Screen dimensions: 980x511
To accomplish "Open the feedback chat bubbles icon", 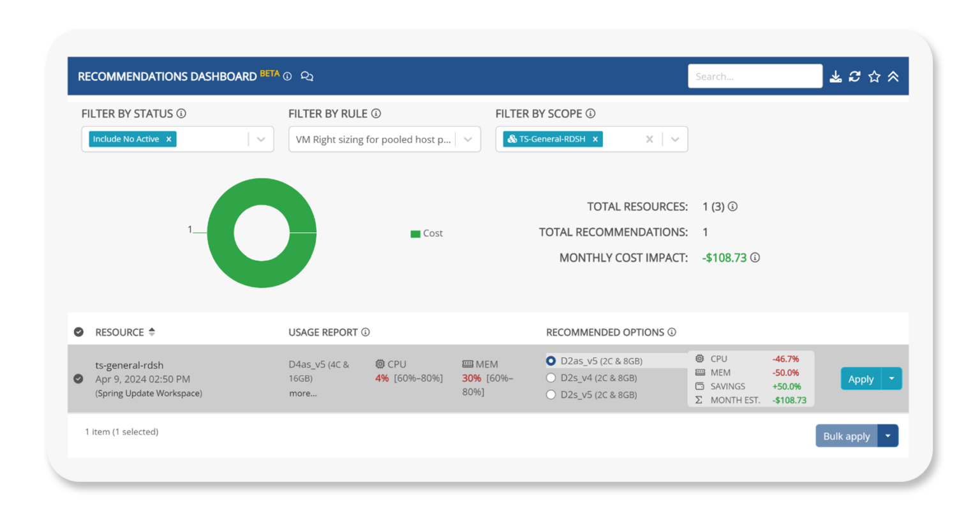I will click(307, 77).
